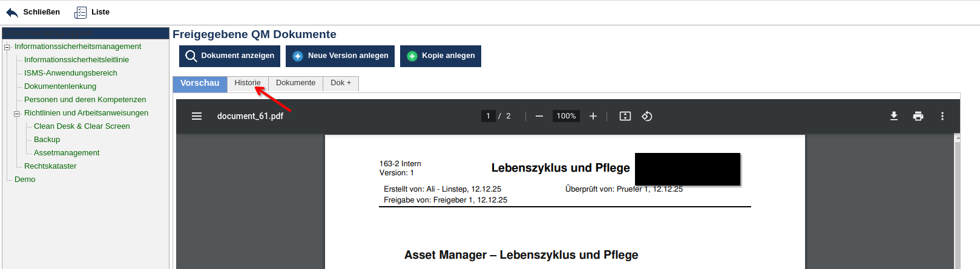Collapse Richtlinien und Arbeitsanweisungen node
This screenshot has width=980, height=269.
pos(17,114)
